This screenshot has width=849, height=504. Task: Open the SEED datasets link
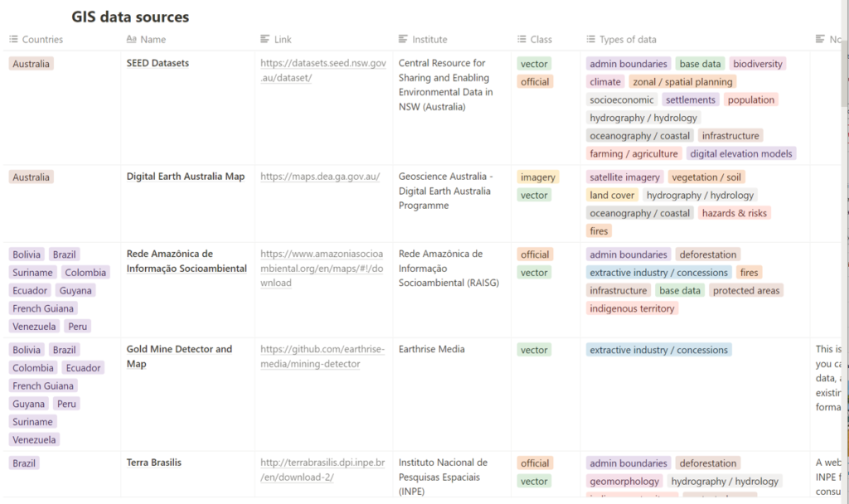click(323, 70)
